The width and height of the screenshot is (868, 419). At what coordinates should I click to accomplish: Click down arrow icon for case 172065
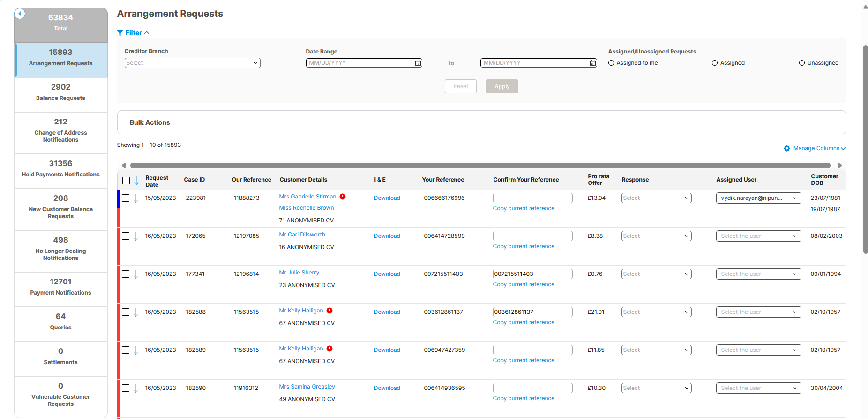tap(136, 236)
